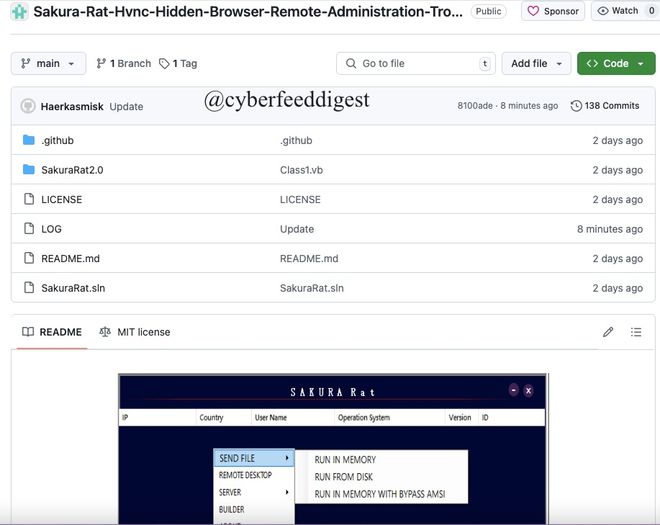The image size is (660, 525).
Task: Click the 1 Tag link
Action: click(178, 64)
